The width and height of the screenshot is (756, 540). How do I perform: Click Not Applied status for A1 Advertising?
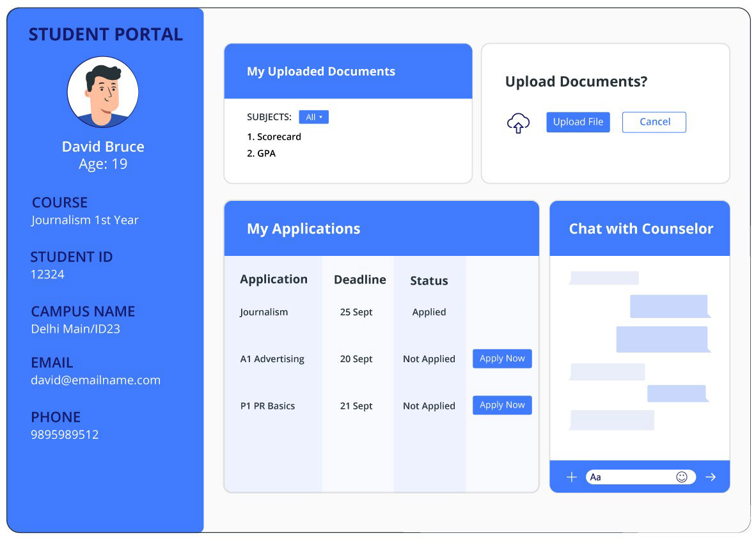click(429, 359)
